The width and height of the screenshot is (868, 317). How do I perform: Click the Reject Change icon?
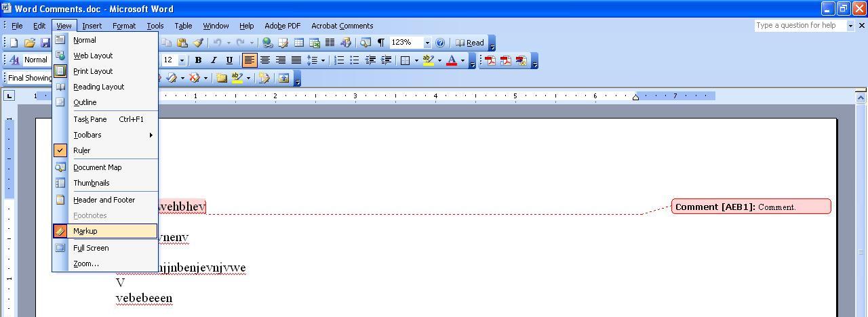point(193,78)
